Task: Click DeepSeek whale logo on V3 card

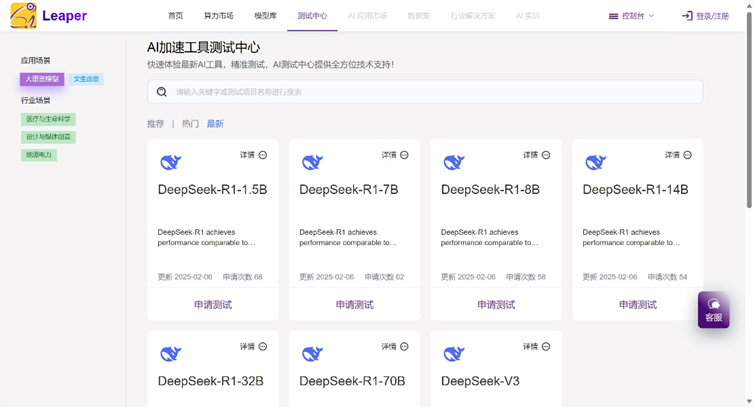Action: (x=454, y=354)
